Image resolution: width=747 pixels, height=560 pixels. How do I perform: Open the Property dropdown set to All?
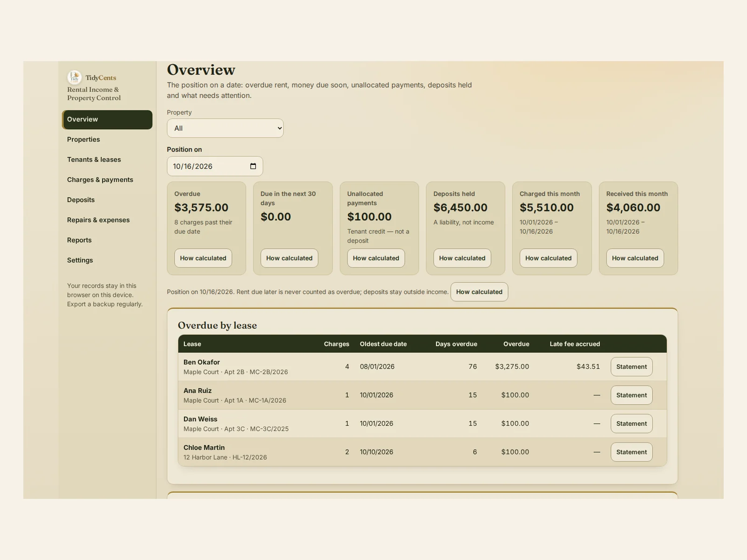[225, 128]
